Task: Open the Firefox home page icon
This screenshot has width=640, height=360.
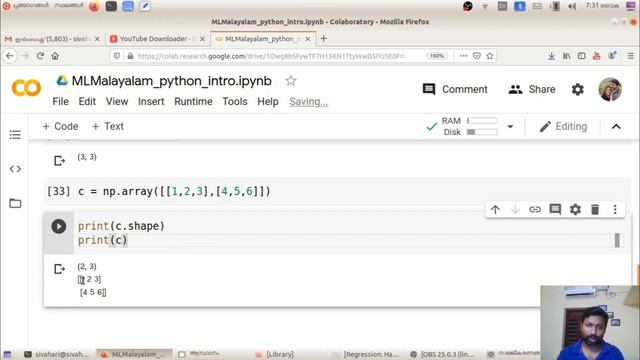Action: click(55, 56)
